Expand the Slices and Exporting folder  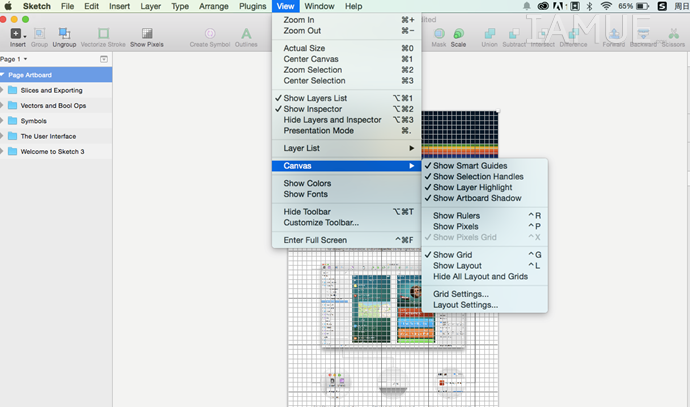(x=2, y=90)
